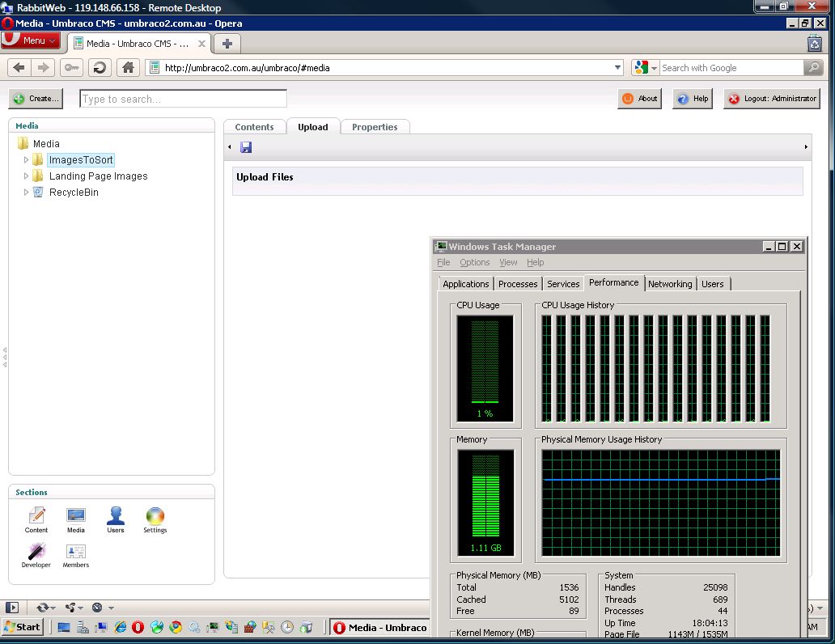Open a new browser tab
The width and height of the screenshot is (835, 644).
[227, 44]
